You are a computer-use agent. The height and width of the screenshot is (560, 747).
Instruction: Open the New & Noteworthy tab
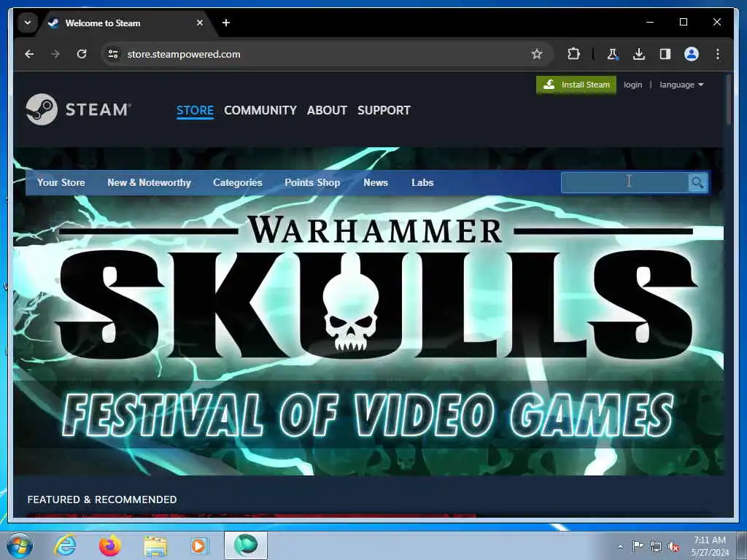(149, 183)
